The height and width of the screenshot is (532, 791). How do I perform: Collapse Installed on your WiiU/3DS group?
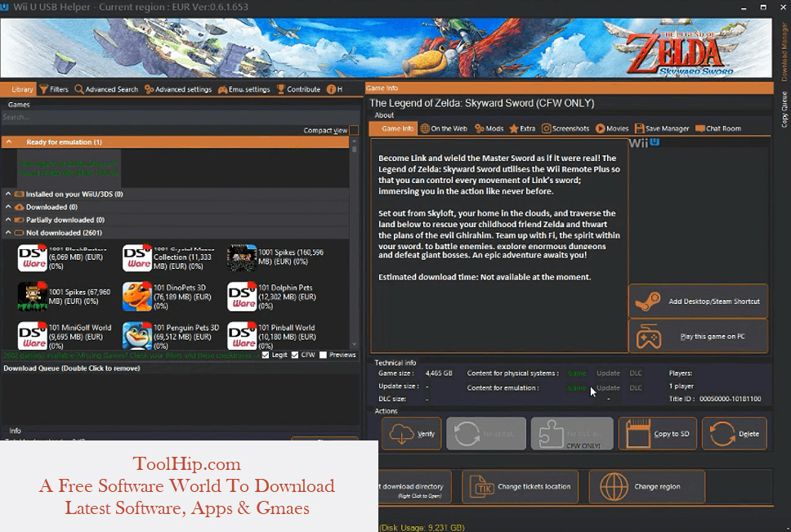[8, 194]
